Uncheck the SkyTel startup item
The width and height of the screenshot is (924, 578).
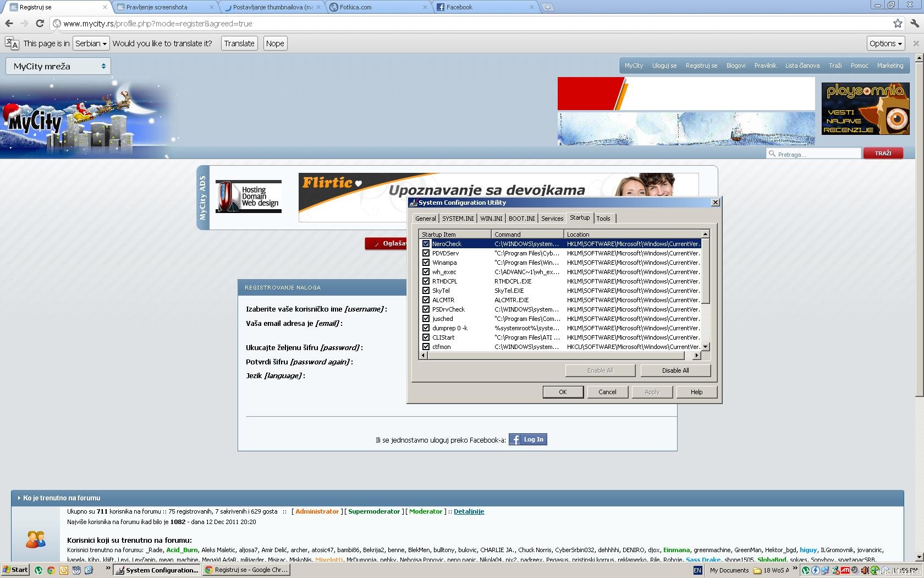(x=426, y=291)
